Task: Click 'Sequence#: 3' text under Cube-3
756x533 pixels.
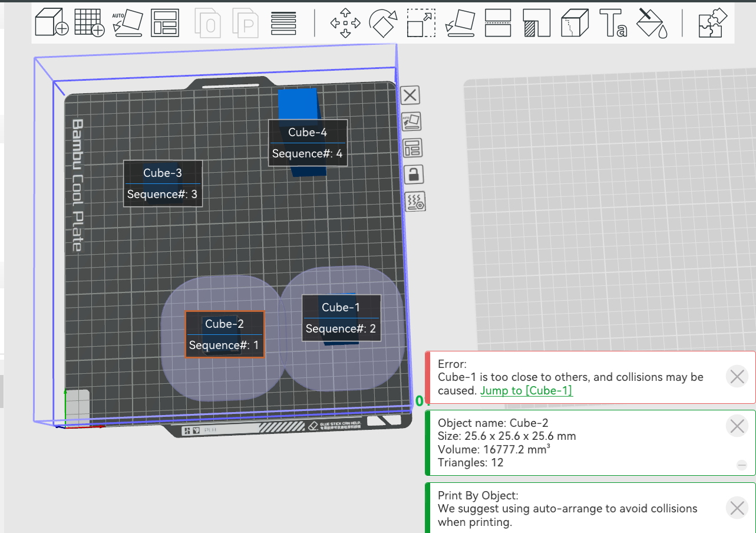Action: (162, 194)
